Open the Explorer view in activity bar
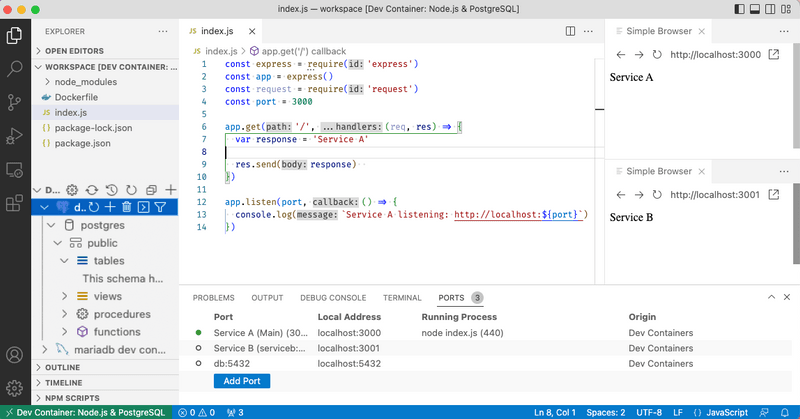This screenshot has height=419, width=800. pos(14,35)
